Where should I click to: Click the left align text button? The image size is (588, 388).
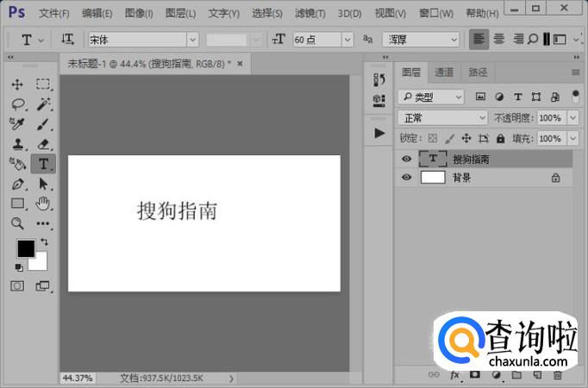[479, 40]
